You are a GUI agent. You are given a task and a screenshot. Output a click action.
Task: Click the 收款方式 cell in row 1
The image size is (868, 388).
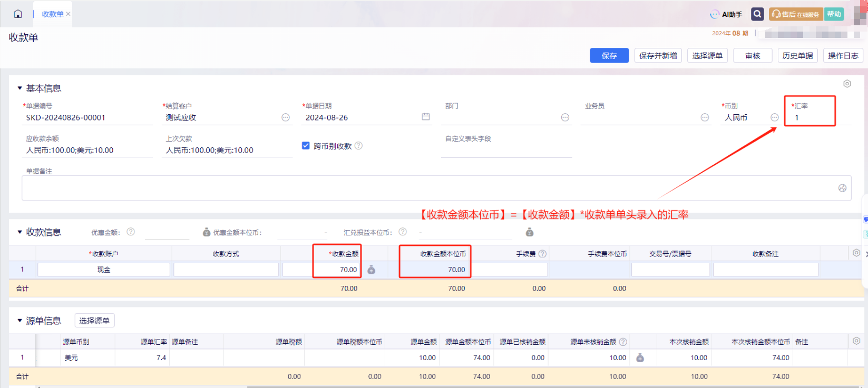[x=226, y=270]
